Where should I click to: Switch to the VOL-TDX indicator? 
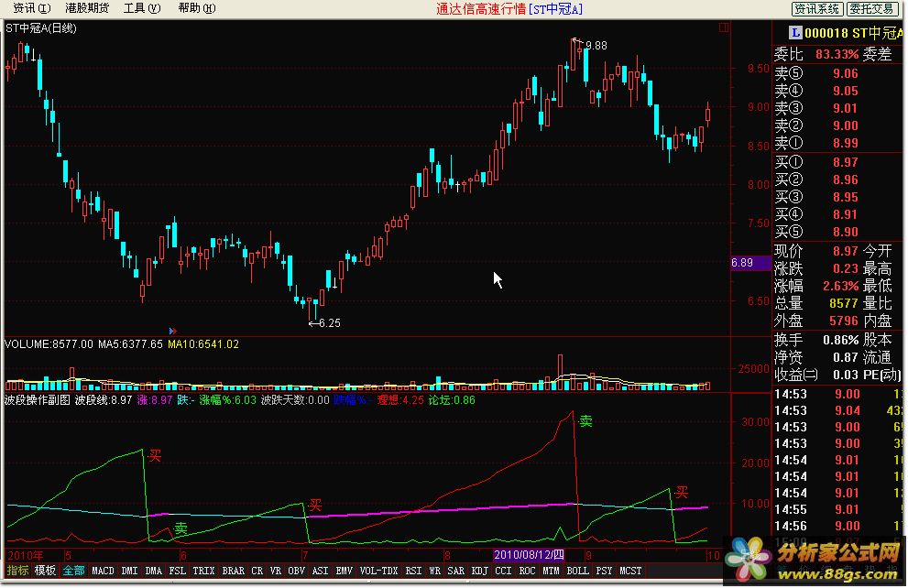[x=378, y=571]
